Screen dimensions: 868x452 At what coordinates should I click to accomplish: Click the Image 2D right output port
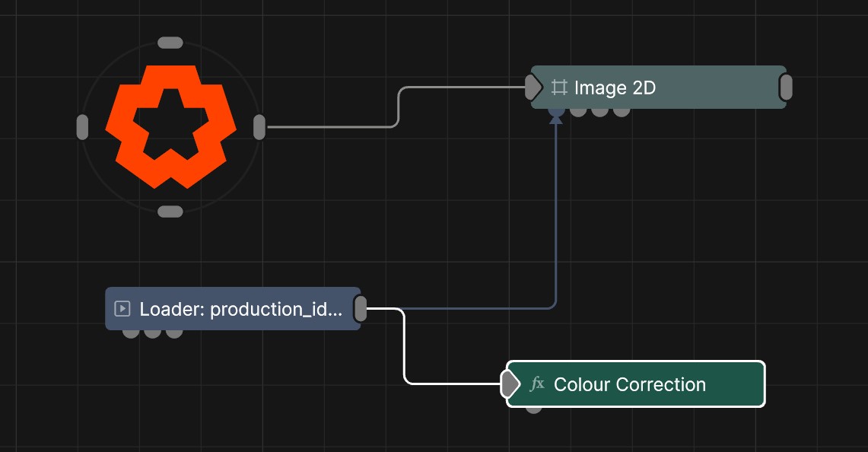click(x=786, y=88)
